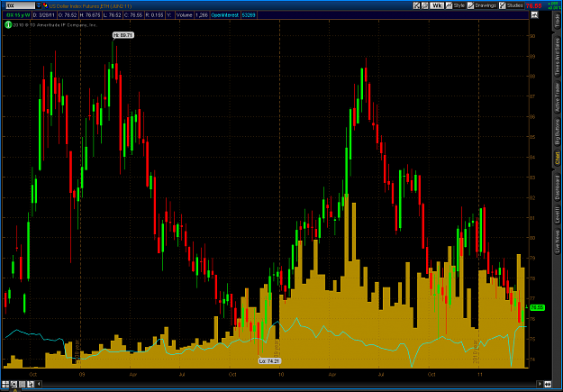Image resolution: width=563 pixels, height=392 pixels.
Task: Click the 2008 year marker on the chart
Action: tap(77, 350)
